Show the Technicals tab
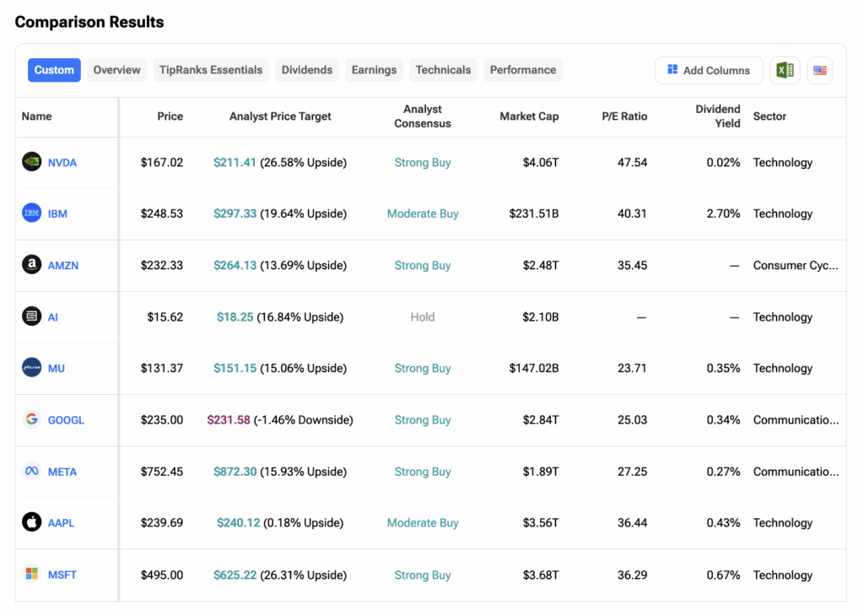 click(443, 70)
